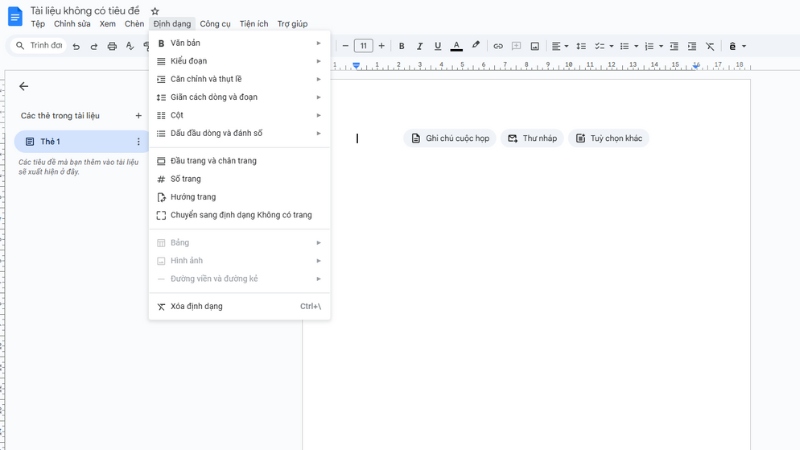
Task: Click the redo icon
Action: coord(94,46)
